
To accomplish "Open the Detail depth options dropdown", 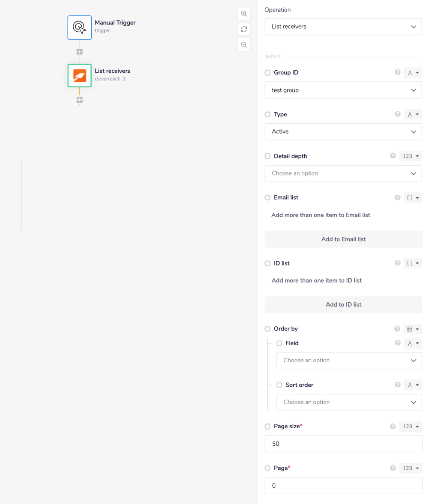I will (343, 173).
